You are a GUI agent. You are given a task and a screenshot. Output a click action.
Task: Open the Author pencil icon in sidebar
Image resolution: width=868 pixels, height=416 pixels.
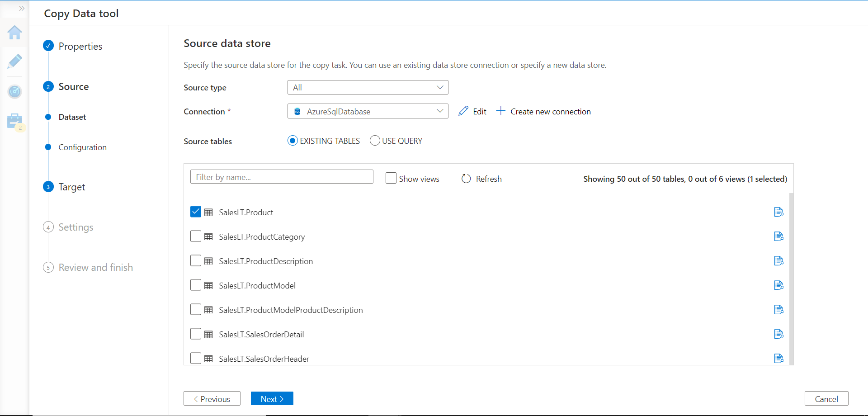click(14, 61)
